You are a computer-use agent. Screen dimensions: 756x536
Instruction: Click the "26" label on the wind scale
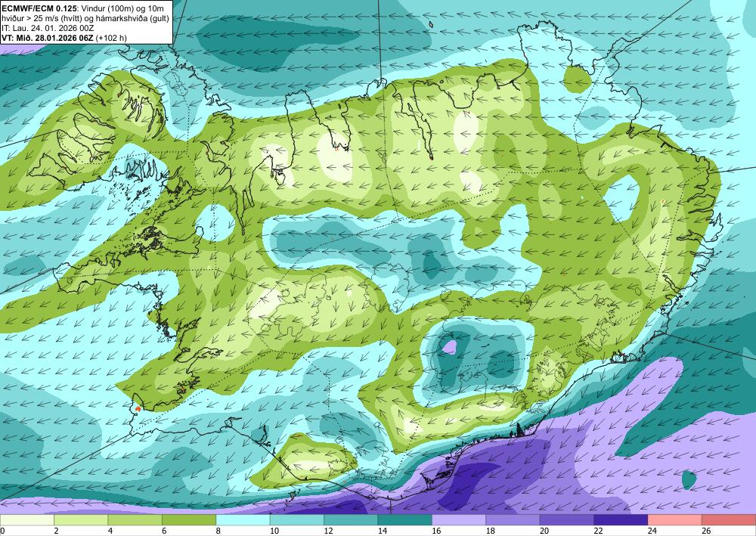706,531
